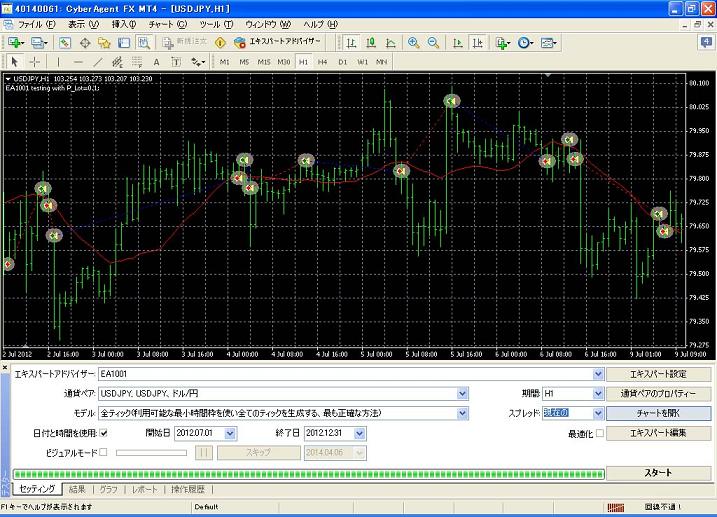
Task: Select the equidistant channel tool
Action: [x=118, y=62]
